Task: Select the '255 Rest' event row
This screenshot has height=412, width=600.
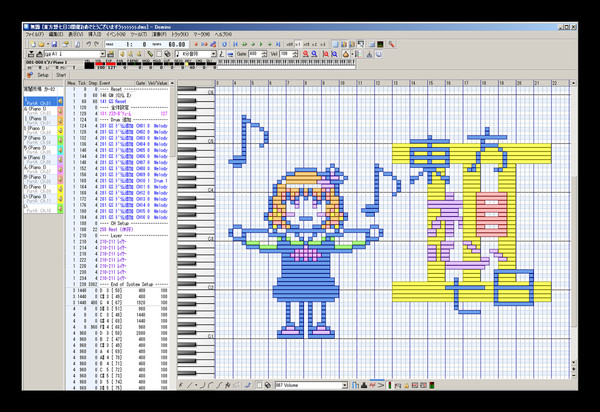Action: (117, 230)
